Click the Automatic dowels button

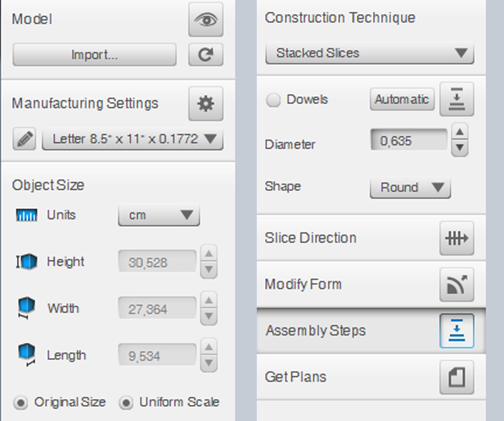402,99
